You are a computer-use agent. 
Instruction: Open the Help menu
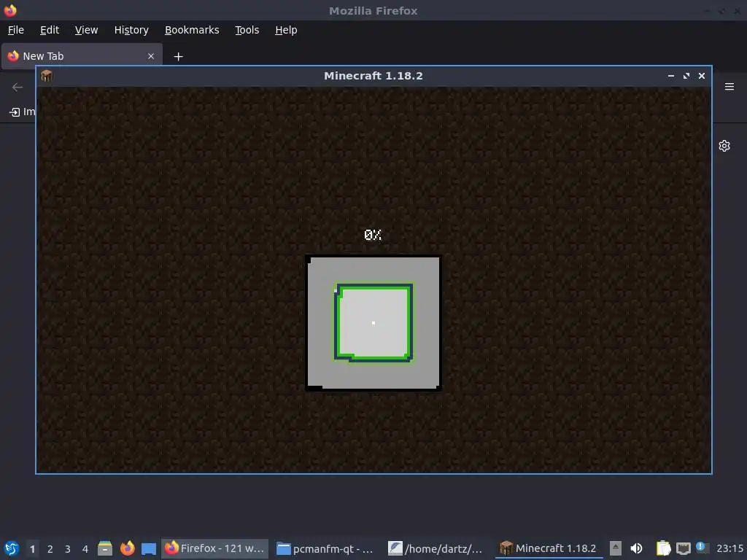coord(286,30)
